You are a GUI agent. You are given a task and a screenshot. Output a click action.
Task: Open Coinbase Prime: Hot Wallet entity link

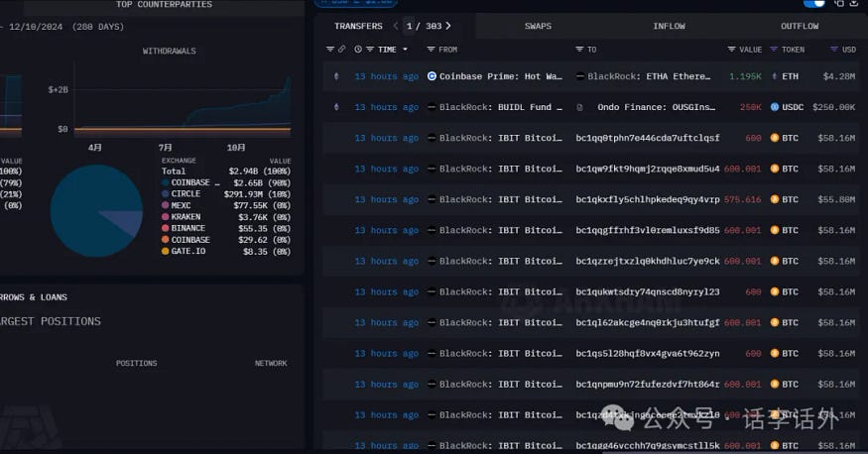[500, 76]
